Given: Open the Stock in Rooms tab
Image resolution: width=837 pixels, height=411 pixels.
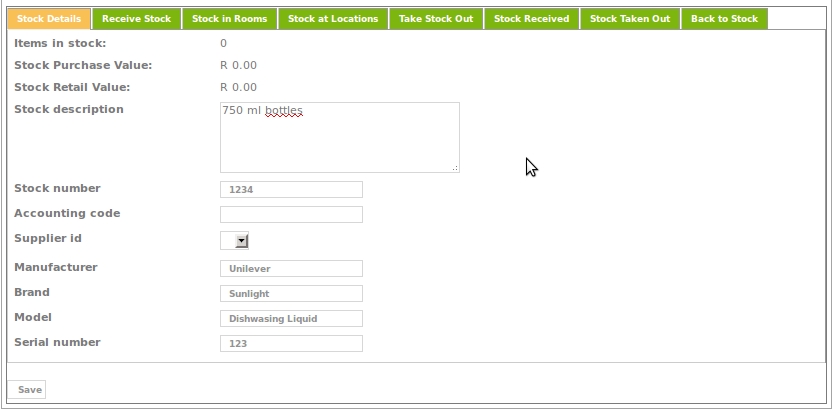Looking at the screenshot, I should pyautogui.click(x=230, y=19).
